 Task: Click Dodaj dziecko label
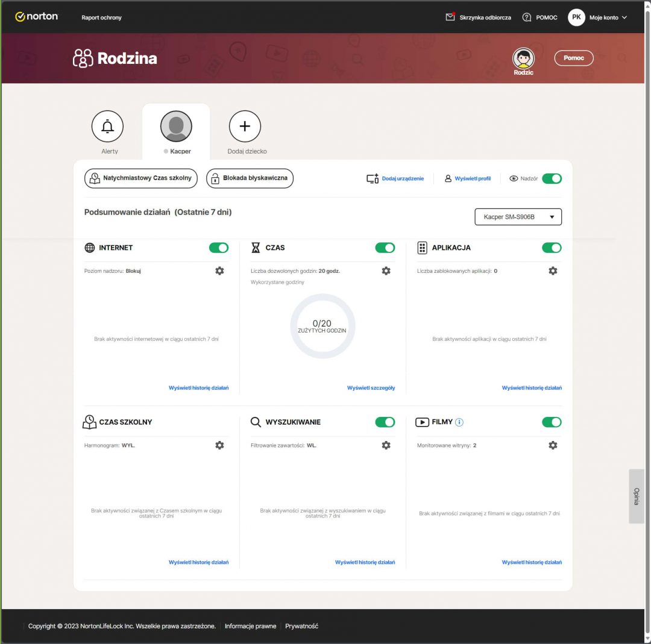247,151
